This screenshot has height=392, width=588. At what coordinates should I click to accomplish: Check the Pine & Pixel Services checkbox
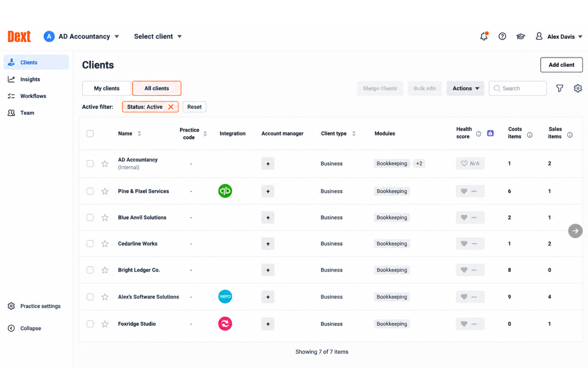pos(90,191)
